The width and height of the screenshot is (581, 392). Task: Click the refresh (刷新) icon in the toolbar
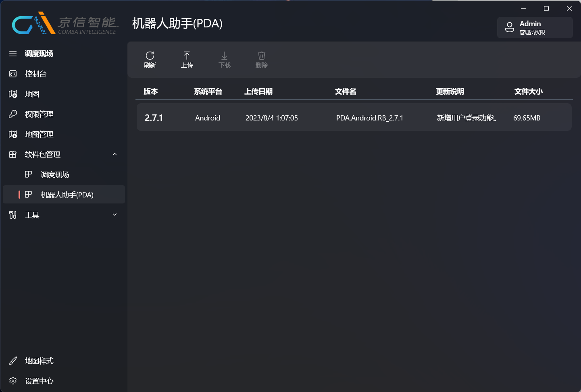150,59
